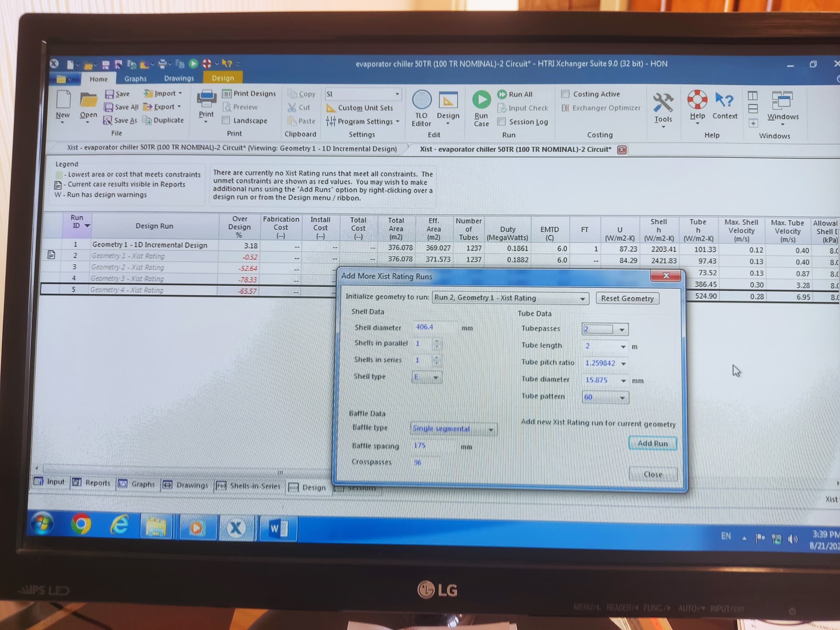
Task: Click the Shells in series stepper
Action: point(436,360)
